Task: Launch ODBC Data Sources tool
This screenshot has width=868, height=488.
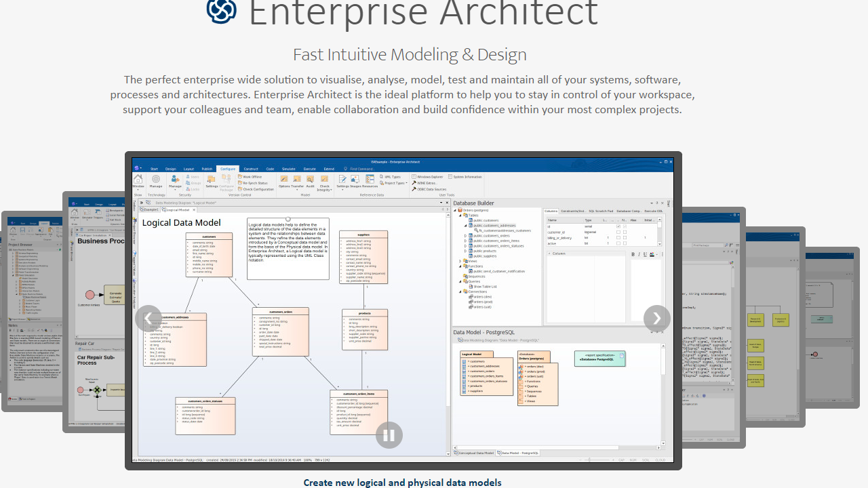Action: click(x=431, y=190)
